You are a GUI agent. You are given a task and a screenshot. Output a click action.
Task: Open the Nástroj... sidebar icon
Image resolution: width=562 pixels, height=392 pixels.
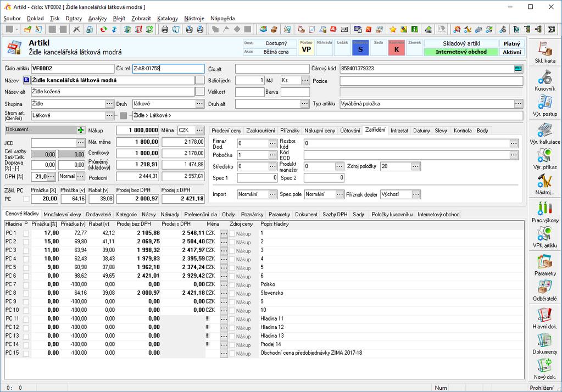(x=545, y=181)
